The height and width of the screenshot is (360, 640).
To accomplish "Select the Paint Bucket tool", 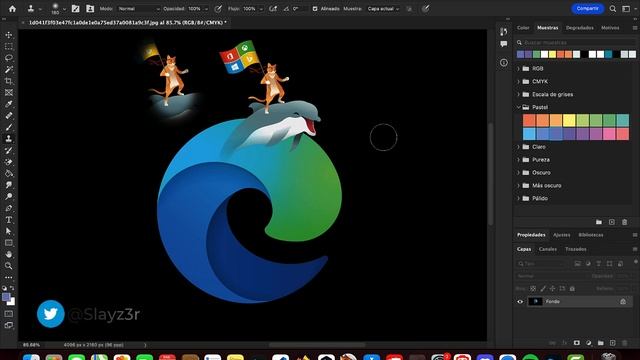I will (9, 173).
